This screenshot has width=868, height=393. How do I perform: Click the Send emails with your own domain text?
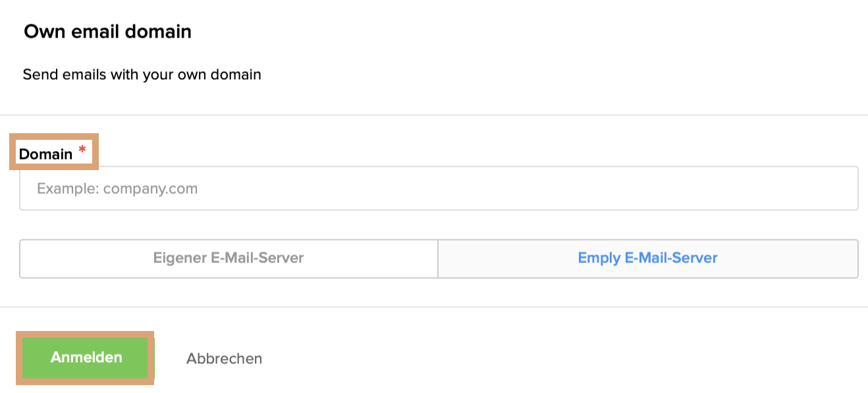click(142, 74)
